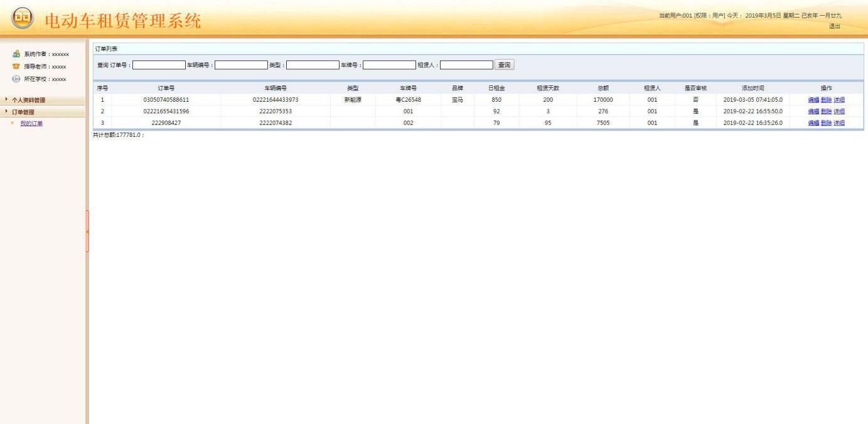Click the timestamp 2019-02-22 16:35:26.0
Screen dimensions: 868x424
coord(753,123)
